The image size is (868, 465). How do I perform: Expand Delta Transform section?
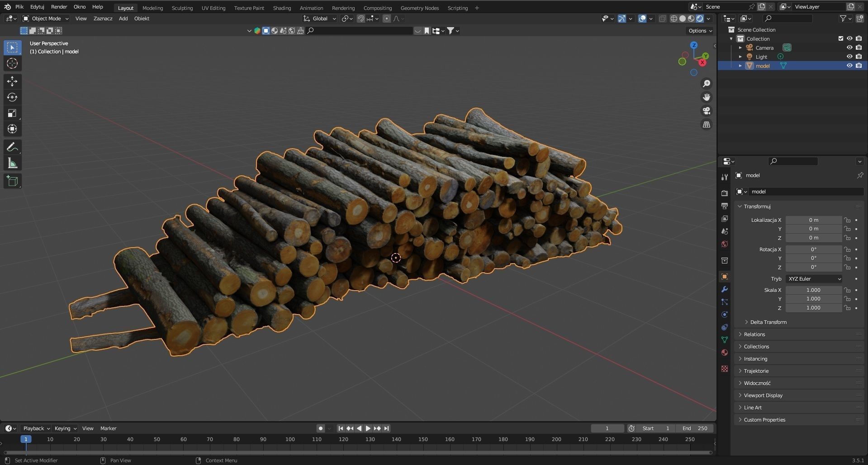(x=768, y=322)
